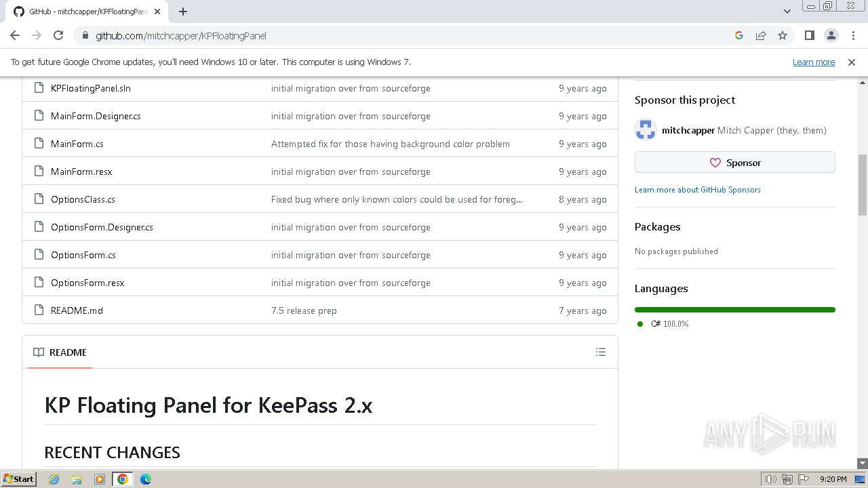Open the OptionsClass.cs file
Viewport: 868px width, 488px height.
click(x=83, y=199)
